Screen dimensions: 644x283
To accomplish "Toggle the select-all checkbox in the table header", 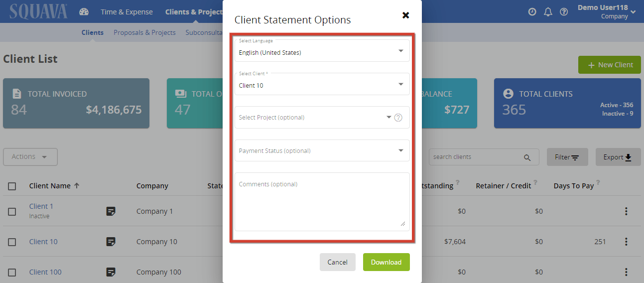I will [x=12, y=186].
